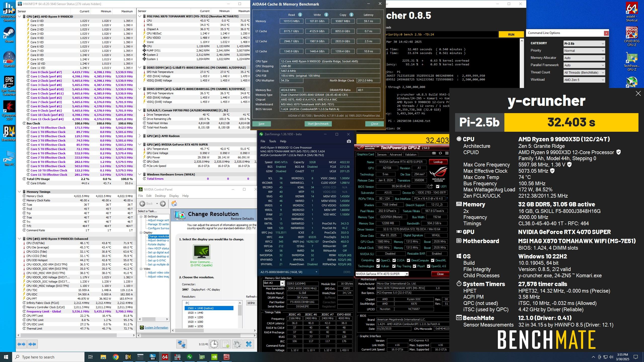Click the Read info icon in AIDA64
This screenshot has width=644, height=362.
tap(300, 15)
